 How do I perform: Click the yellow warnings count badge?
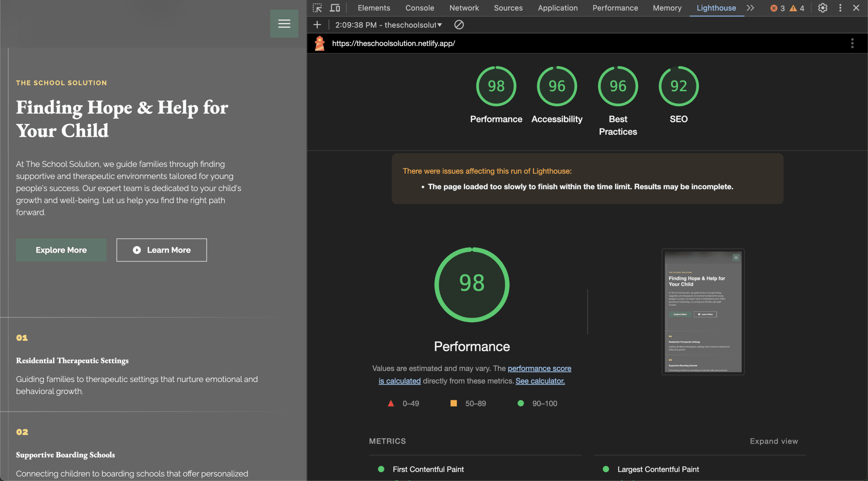click(797, 8)
